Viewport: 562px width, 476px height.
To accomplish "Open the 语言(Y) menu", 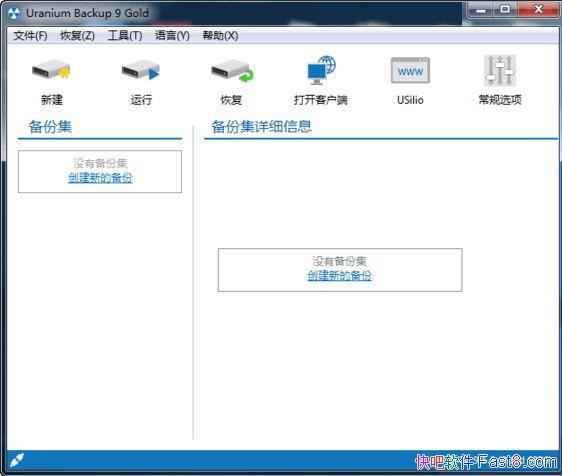I will [x=172, y=35].
